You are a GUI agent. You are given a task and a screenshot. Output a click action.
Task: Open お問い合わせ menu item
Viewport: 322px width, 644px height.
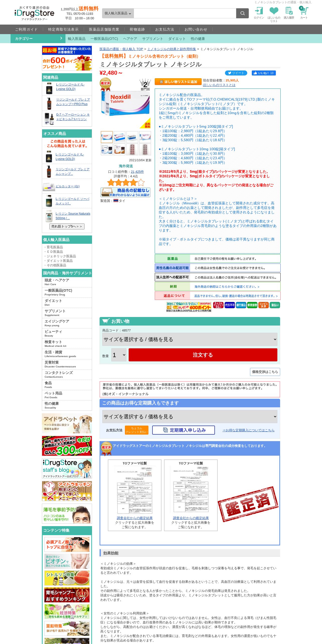[x=196, y=29]
